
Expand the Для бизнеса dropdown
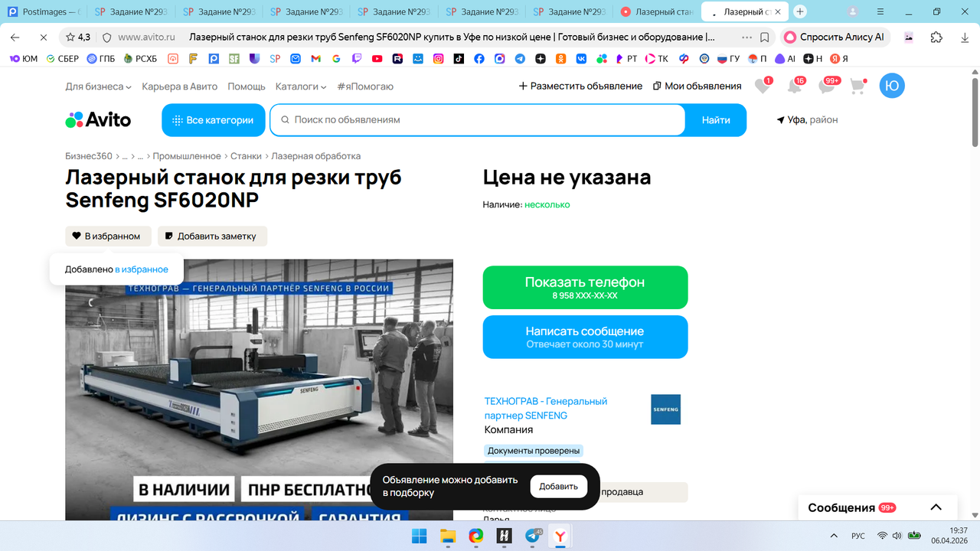coord(98,86)
